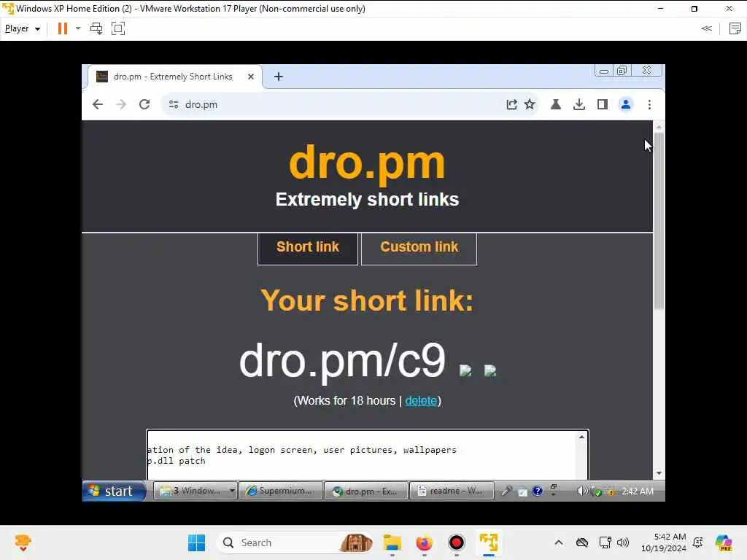Image resolution: width=747 pixels, height=560 pixels.
Task: Open the grouped 3 Windows taskbar button
Action: point(196,491)
